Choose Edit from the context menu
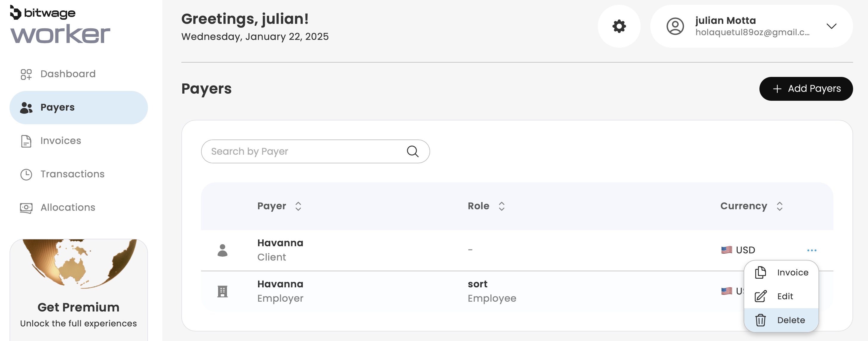Screen dimensions: 868x341 pos(785,296)
